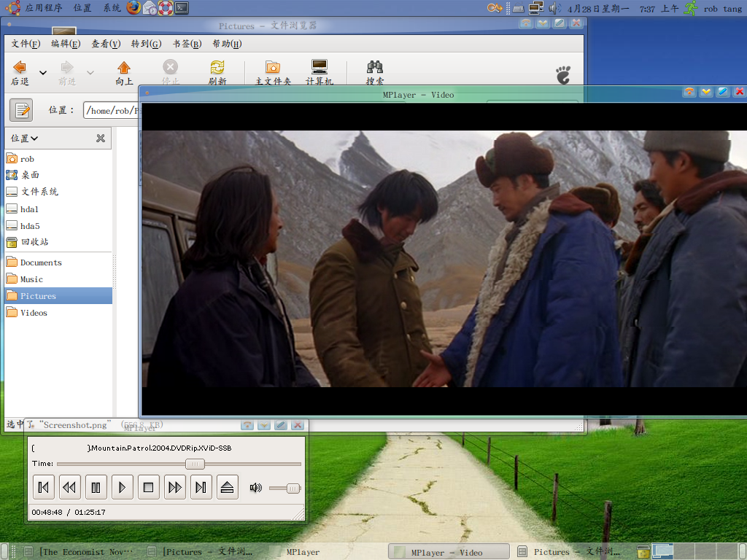
Task: Pause the Mountain Patrol video
Action: (96, 487)
